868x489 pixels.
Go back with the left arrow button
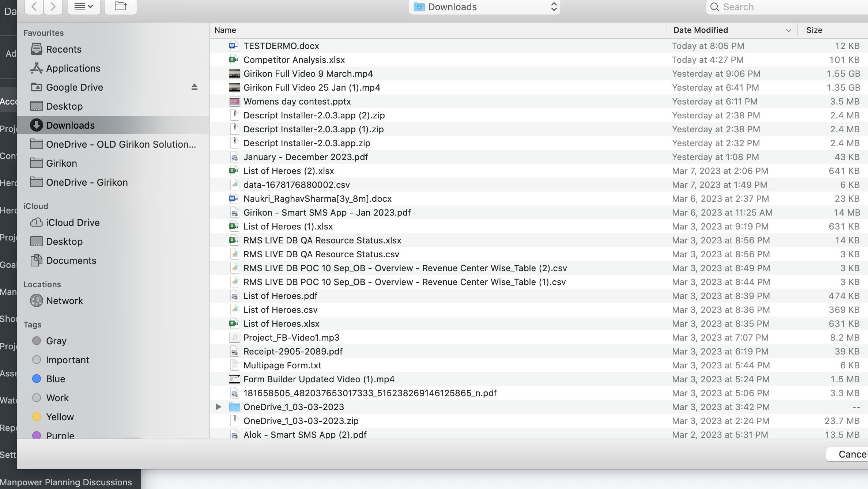(34, 7)
